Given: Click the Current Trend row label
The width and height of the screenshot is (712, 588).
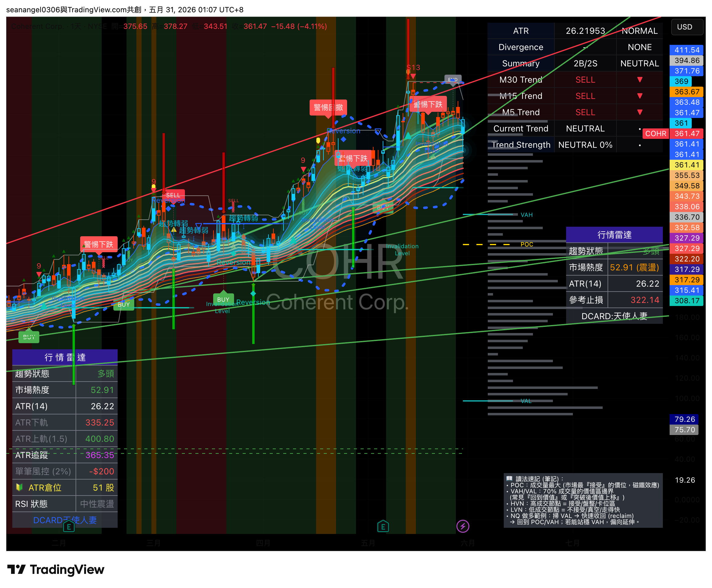Looking at the screenshot, I should pos(521,129).
